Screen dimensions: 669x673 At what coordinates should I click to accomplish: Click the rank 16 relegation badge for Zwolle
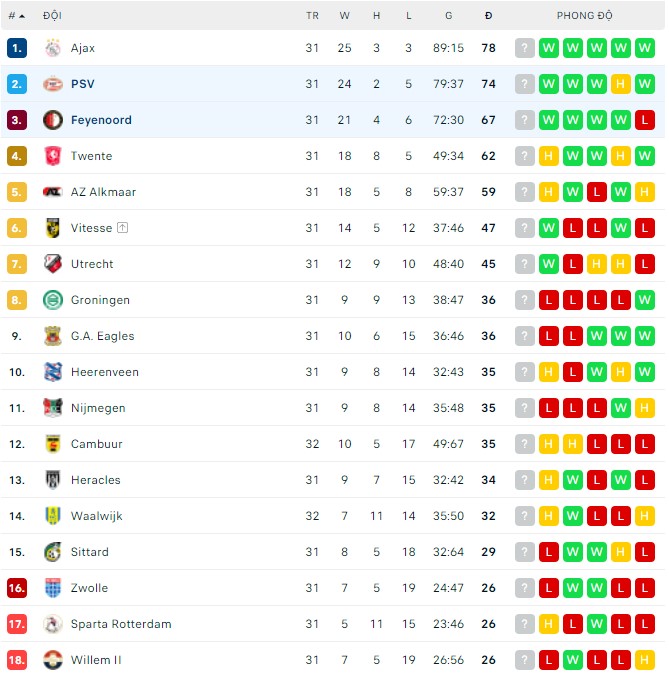(16, 588)
